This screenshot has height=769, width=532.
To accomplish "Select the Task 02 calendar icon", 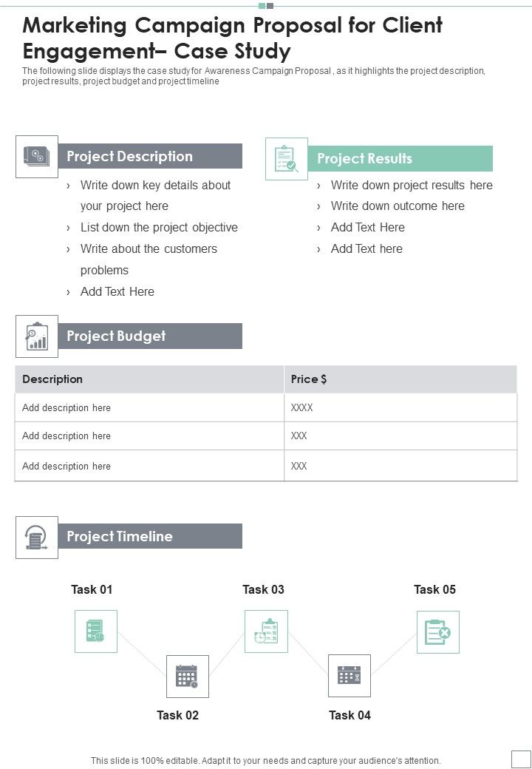I will coord(187,676).
